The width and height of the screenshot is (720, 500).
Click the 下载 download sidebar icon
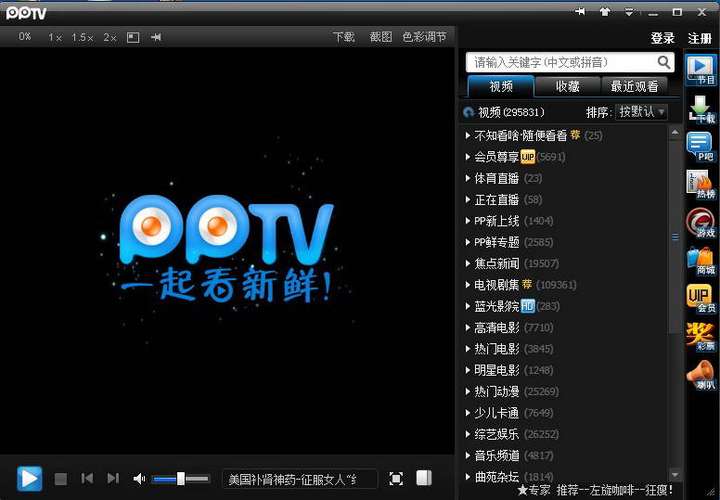(x=702, y=108)
